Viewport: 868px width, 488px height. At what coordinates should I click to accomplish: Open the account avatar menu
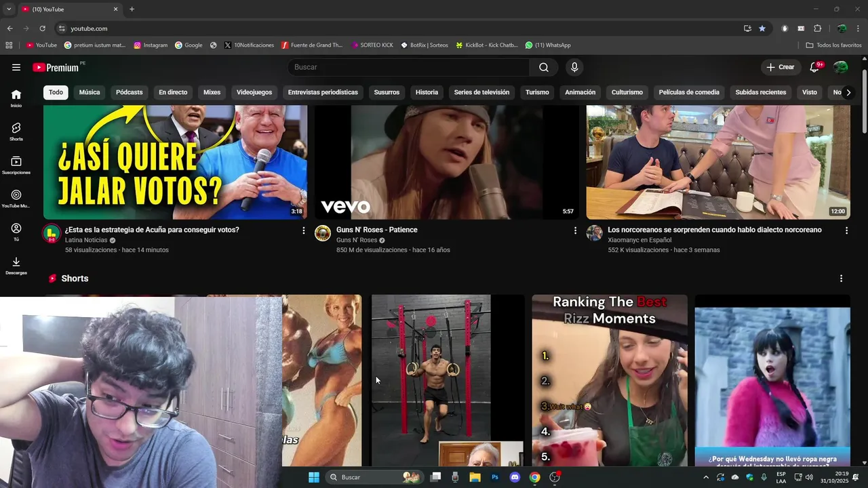click(841, 67)
